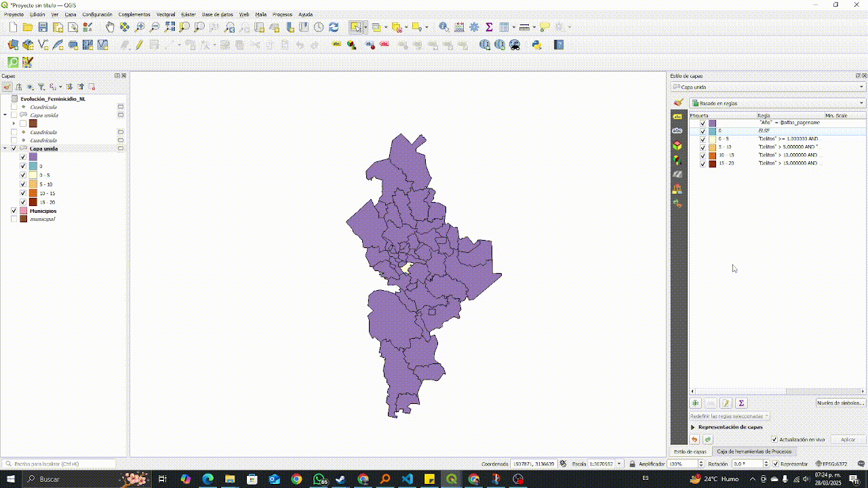Open the Vectorial menu
Screen dimensions: 868x488
point(165,14)
